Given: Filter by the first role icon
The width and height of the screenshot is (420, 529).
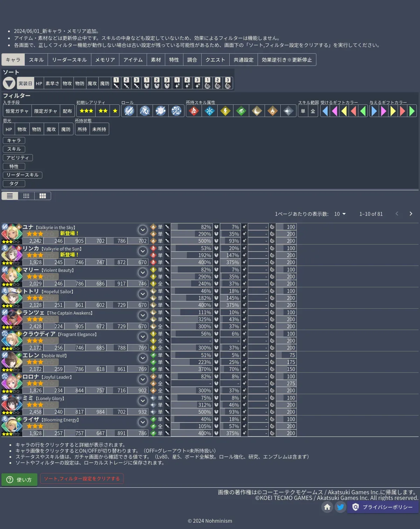Looking at the screenshot, I should tap(129, 111).
